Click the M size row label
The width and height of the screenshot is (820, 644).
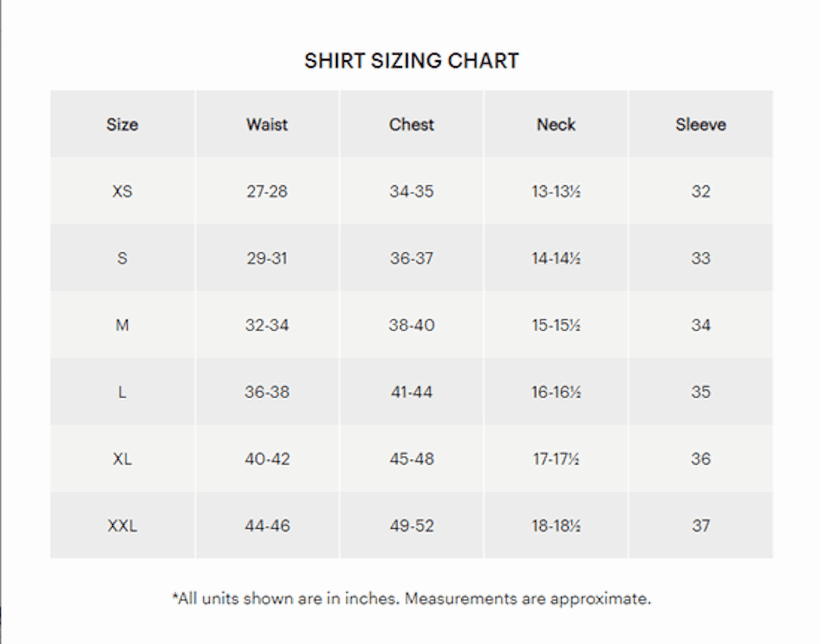pos(122,325)
